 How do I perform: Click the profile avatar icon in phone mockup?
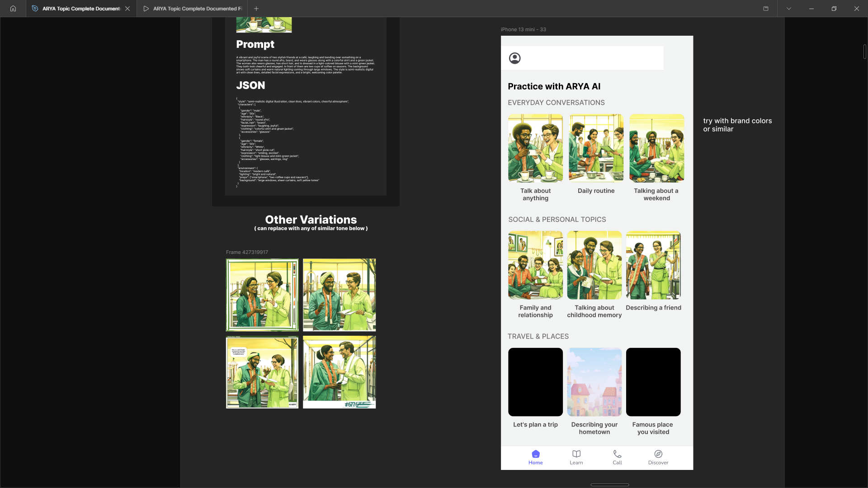514,58
